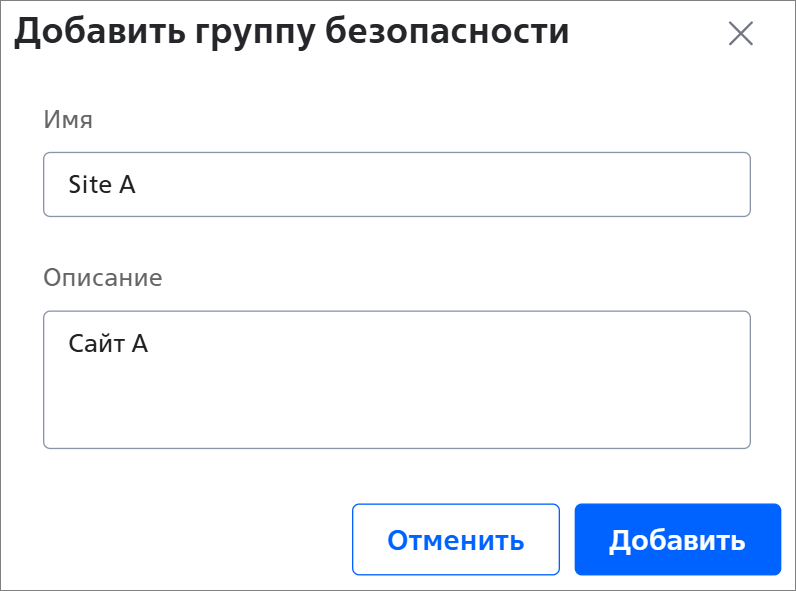Focus the Описание text area
Image resolution: width=796 pixels, height=591 pixels.
click(396, 379)
